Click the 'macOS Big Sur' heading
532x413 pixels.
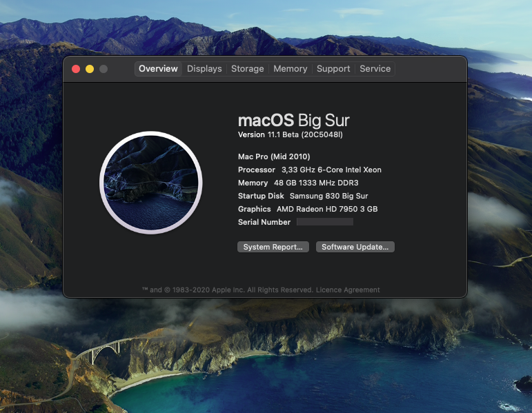pos(294,121)
